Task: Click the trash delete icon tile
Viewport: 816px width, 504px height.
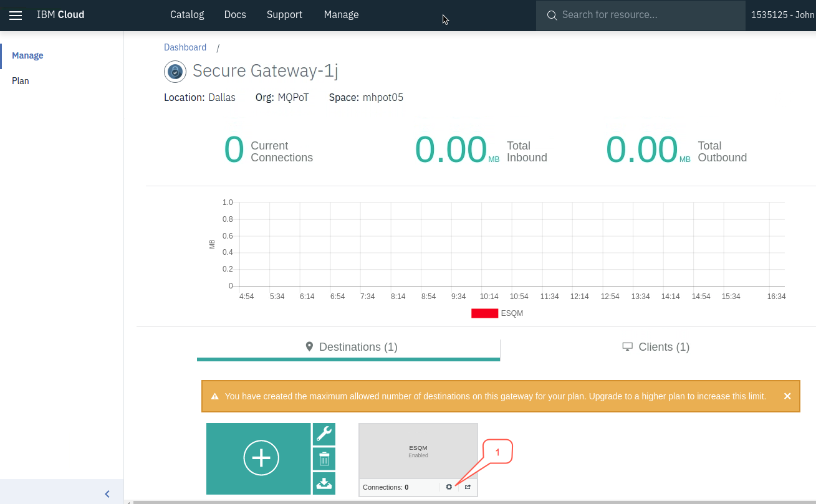Action: point(324,459)
